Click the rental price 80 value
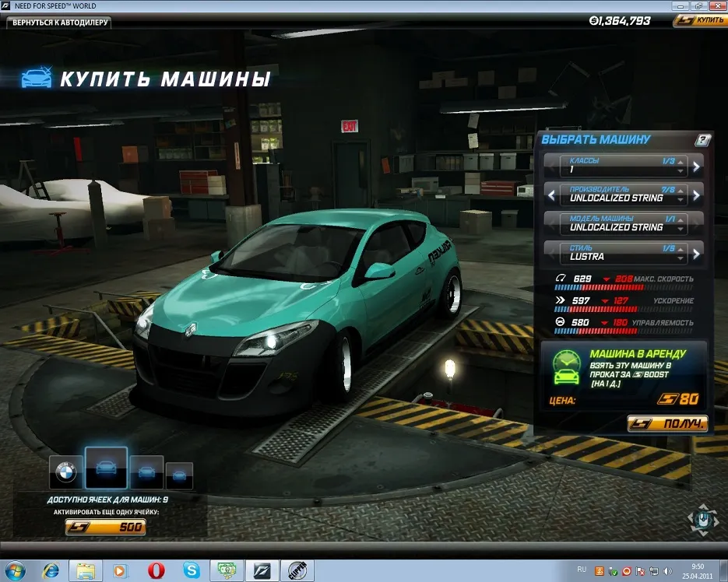The image size is (728, 582). point(679,398)
